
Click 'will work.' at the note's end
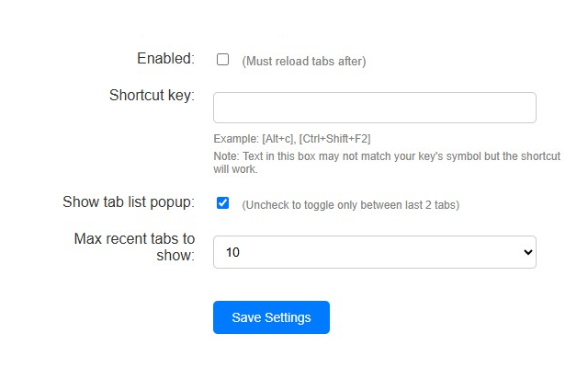pyautogui.click(x=235, y=169)
